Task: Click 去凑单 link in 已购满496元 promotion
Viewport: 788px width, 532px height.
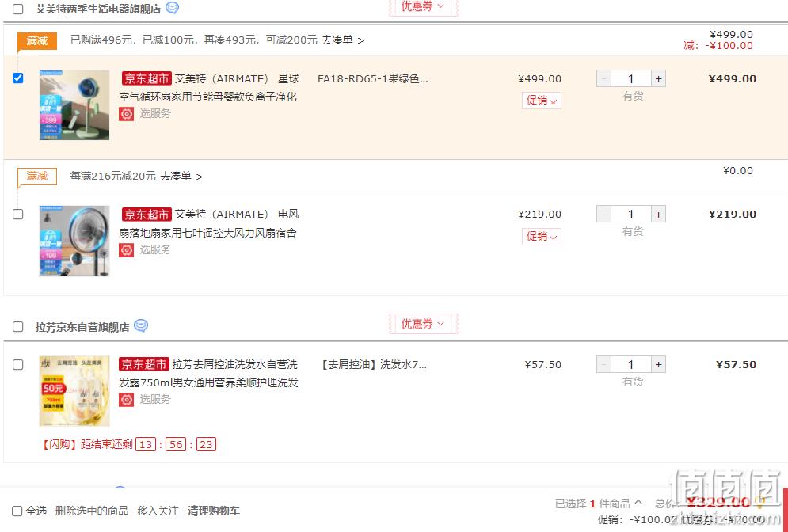Action: (x=343, y=40)
